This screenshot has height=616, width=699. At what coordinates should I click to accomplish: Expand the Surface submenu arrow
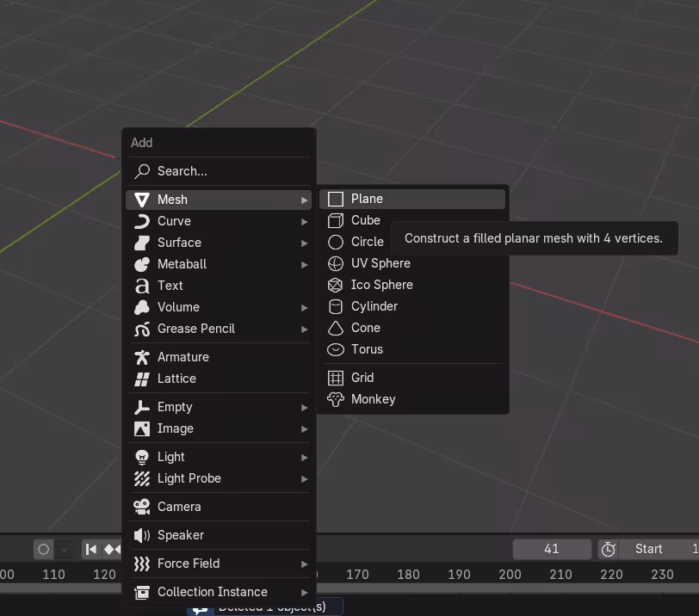point(304,243)
